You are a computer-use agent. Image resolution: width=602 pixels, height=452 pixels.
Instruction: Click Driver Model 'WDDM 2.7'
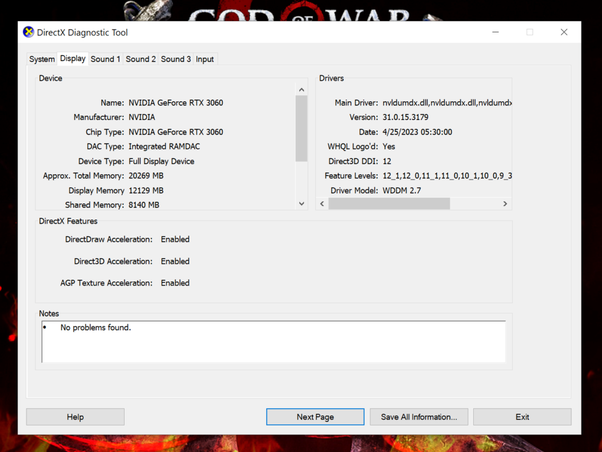coord(402,190)
